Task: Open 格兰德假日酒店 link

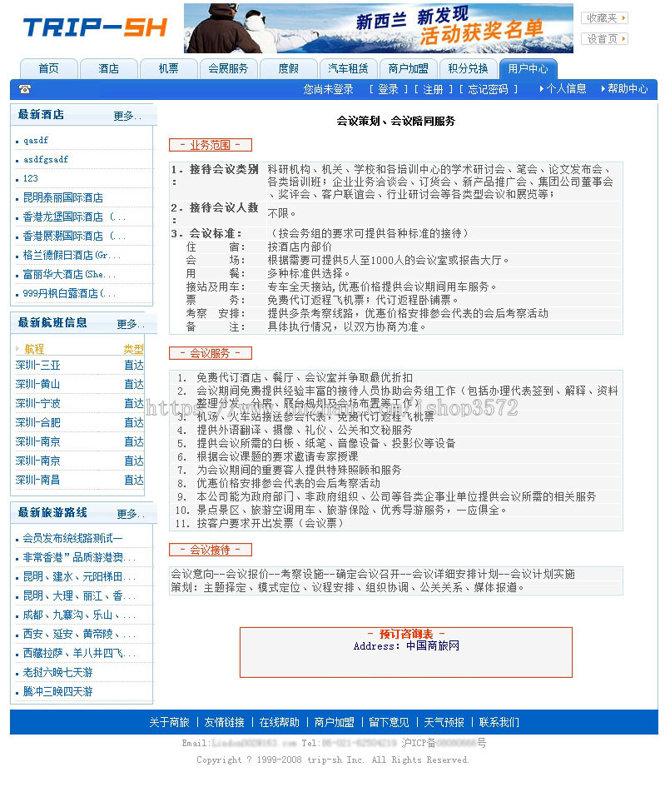Action: tap(72, 256)
